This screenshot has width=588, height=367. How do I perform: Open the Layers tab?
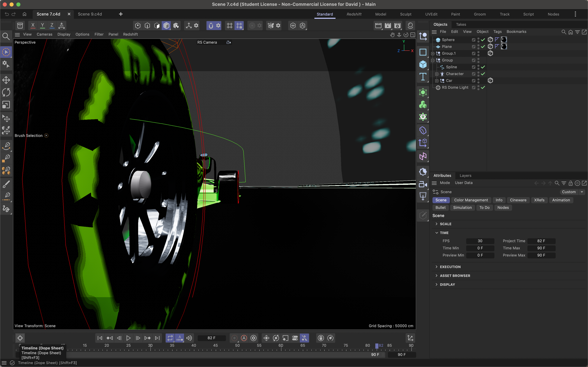click(465, 176)
